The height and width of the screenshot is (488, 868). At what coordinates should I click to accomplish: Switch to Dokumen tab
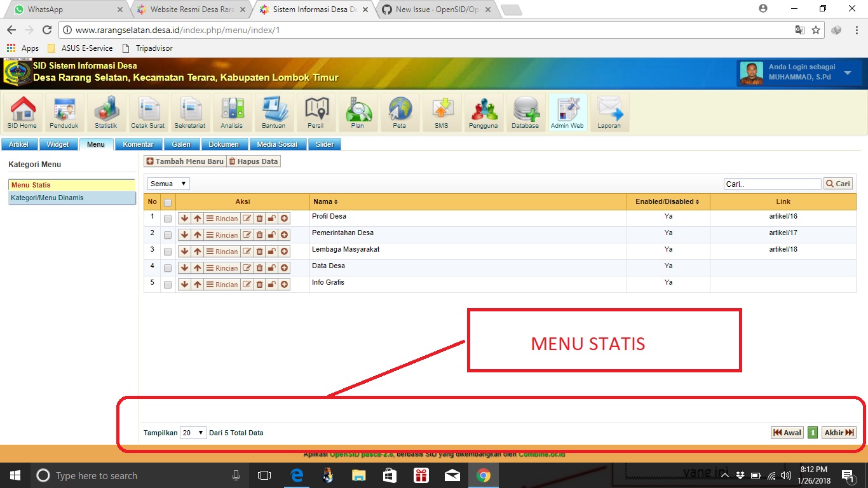(224, 144)
